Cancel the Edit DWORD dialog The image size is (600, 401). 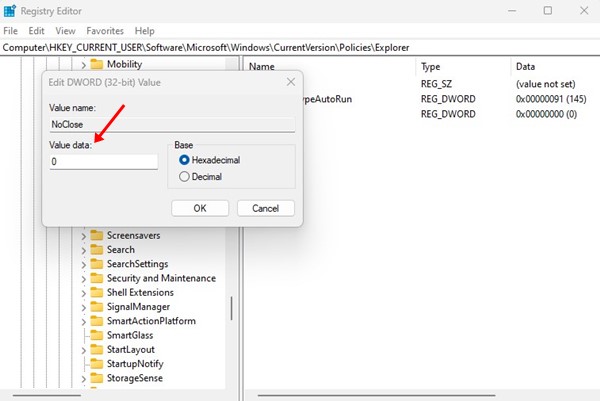[265, 208]
